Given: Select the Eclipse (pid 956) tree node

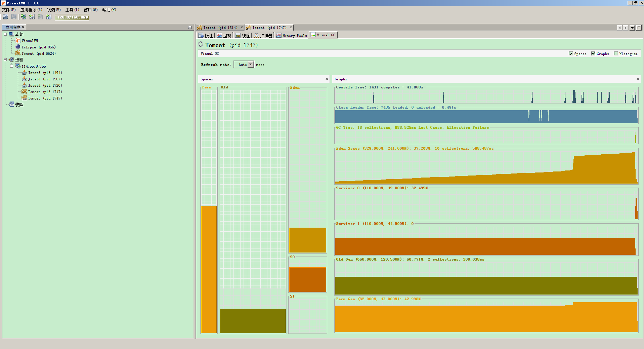Looking at the screenshot, I should [x=35, y=47].
